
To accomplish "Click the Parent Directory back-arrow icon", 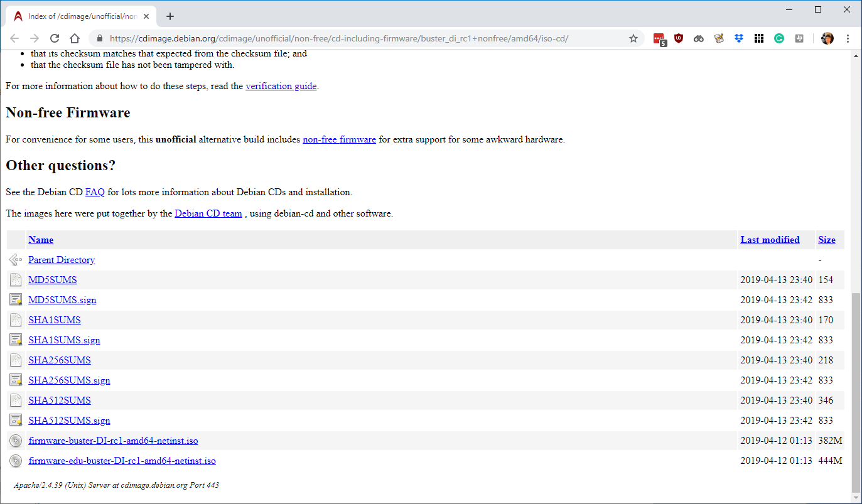I will pyautogui.click(x=16, y=260).
